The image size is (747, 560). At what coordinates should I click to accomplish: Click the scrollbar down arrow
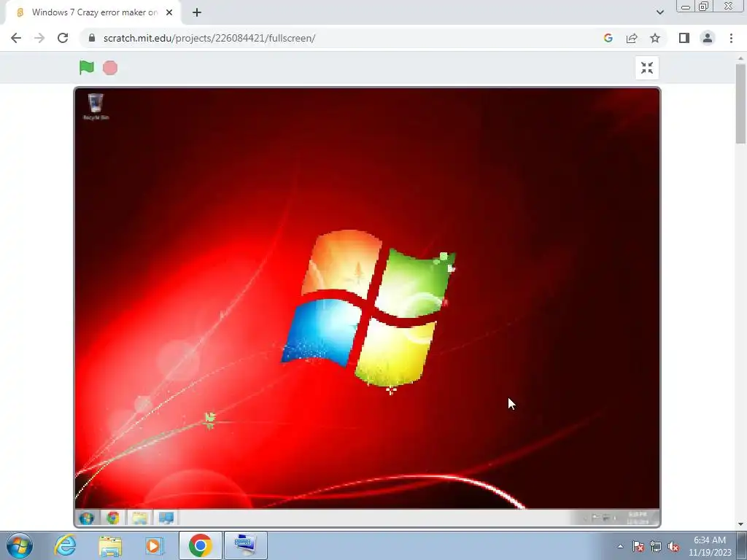(740, 524)
